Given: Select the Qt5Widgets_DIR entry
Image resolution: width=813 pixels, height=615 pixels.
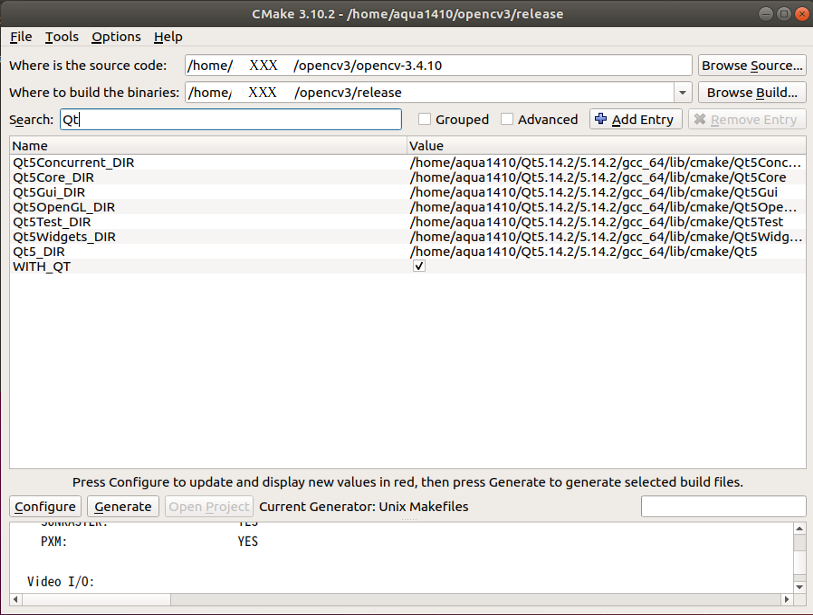Looking at the screenshot, I should (64, 236).
